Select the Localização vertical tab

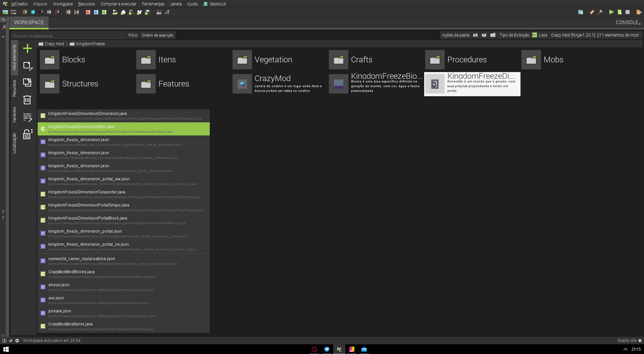pyautogui.click(x=14, y=143)
